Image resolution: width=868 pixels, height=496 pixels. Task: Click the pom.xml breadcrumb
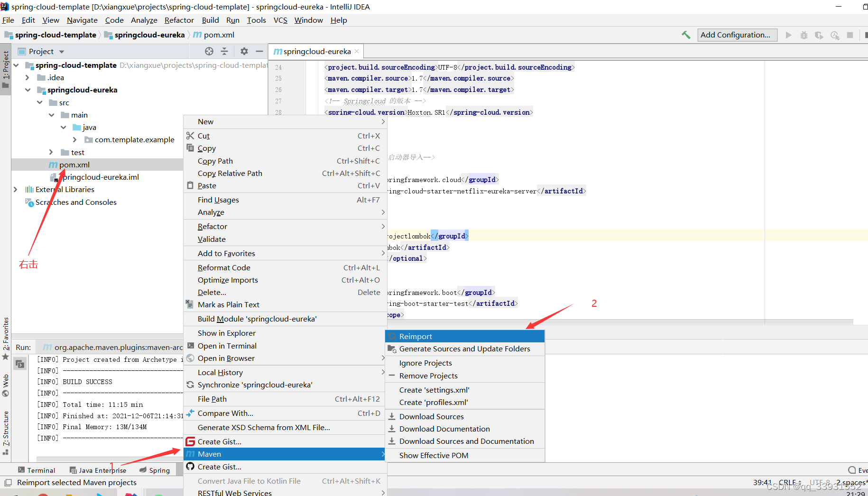214,35
